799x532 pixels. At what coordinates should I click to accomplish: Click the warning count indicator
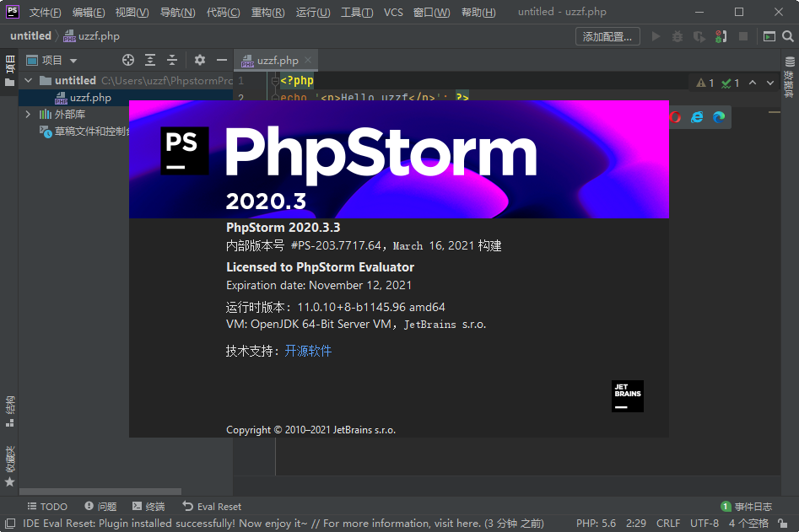point(705,83)
